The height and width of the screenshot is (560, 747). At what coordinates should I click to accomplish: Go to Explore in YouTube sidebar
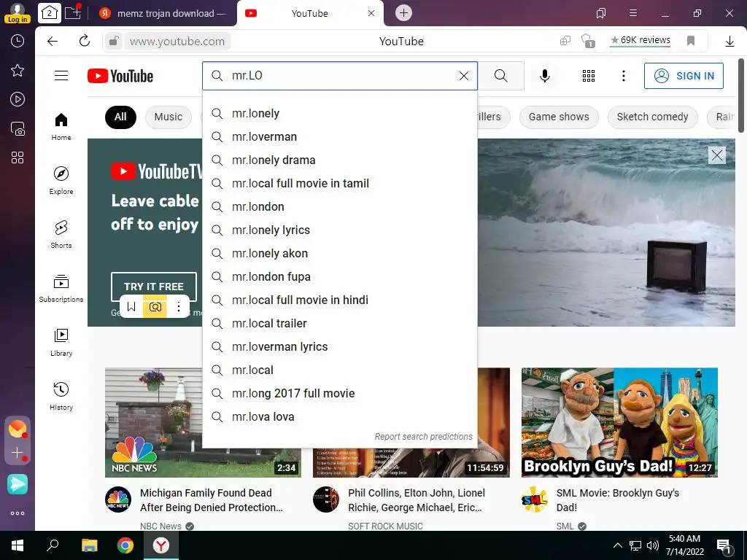(61, 180)
